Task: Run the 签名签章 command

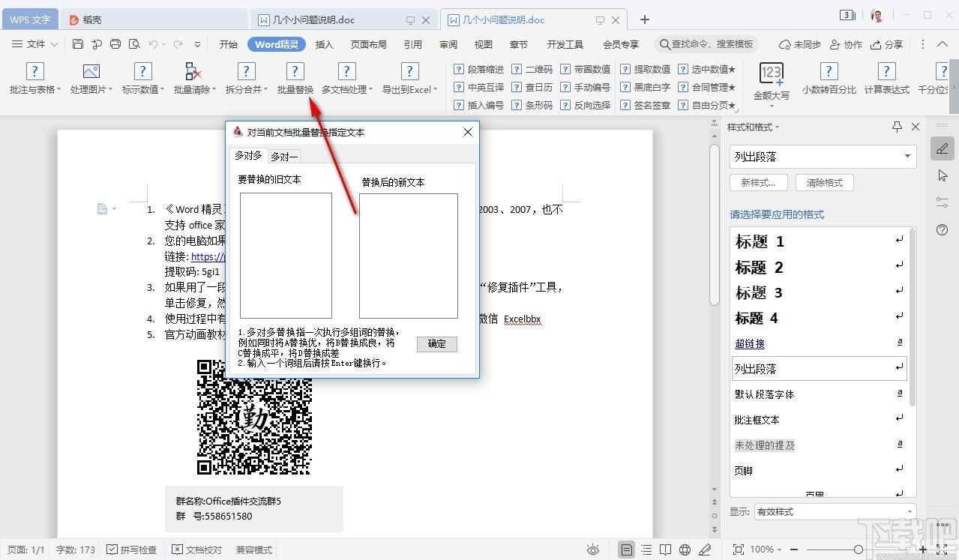Action: click(x=645, y=105)
